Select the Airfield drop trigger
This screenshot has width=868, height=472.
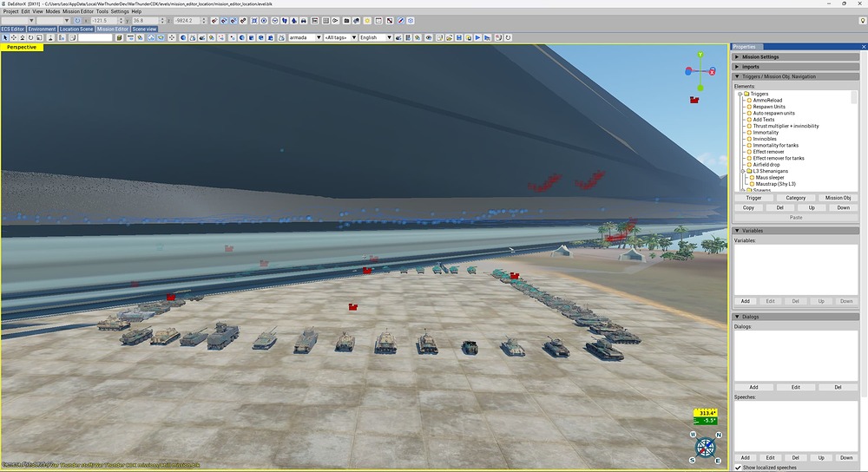coord(766,164)
